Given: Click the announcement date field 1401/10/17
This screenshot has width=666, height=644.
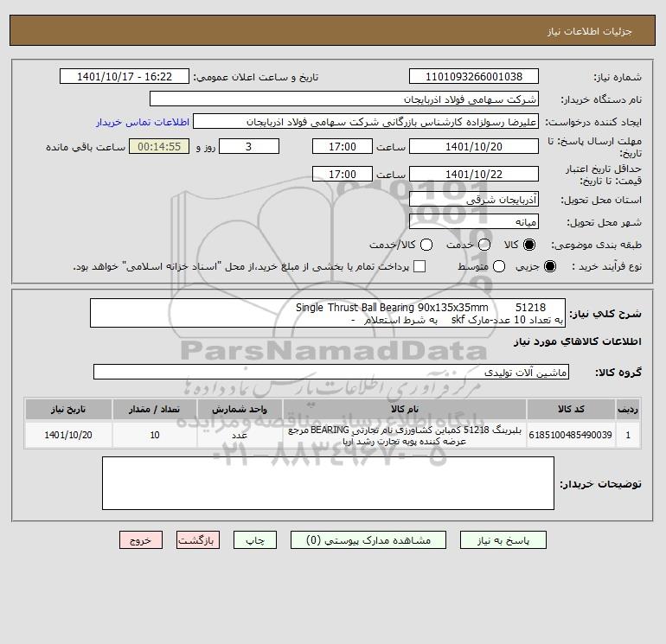Looking at the screenshot, I should 125,76.
